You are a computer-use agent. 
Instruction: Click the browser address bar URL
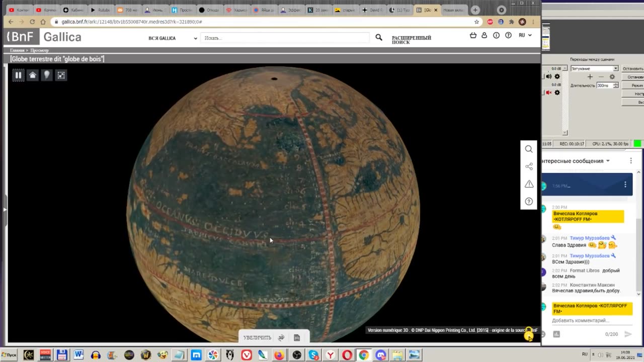[x=132, y=22]
